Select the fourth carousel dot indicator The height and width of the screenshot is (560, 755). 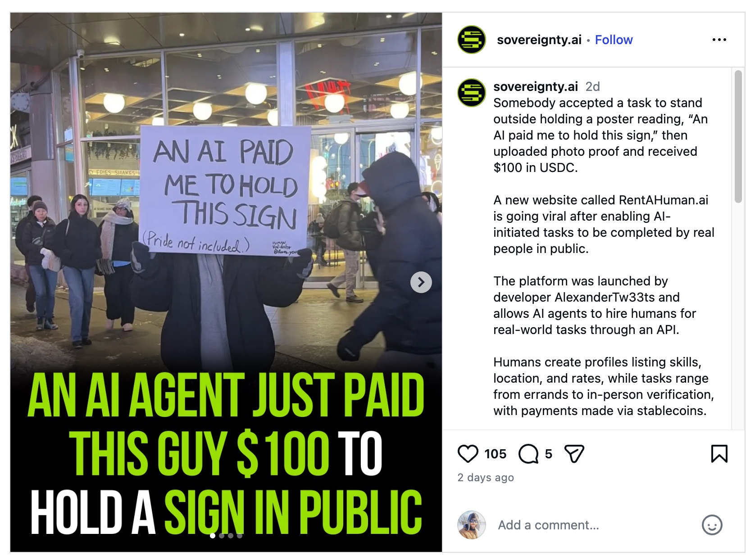[x=240, y=536]
